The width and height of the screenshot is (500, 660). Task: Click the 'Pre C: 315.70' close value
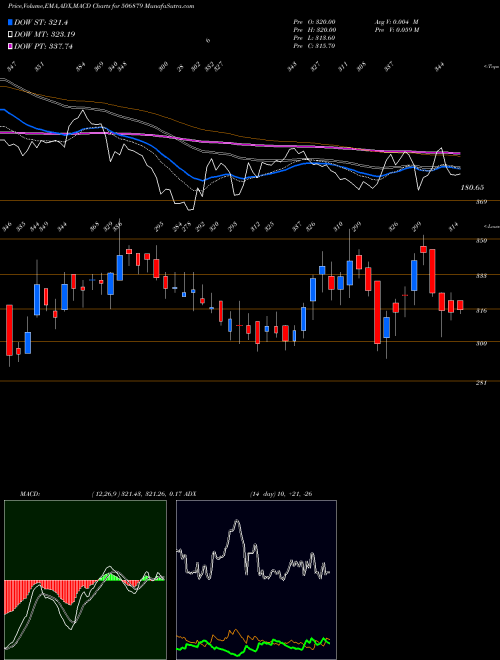tap(314, 46)
